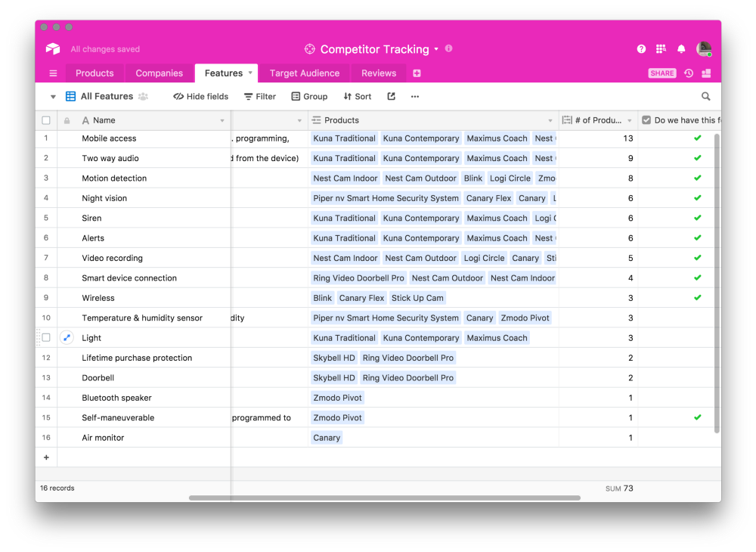This screenshot has width=756, height=552.
Task: Click Hide fields button
Action: coord(200,97)
